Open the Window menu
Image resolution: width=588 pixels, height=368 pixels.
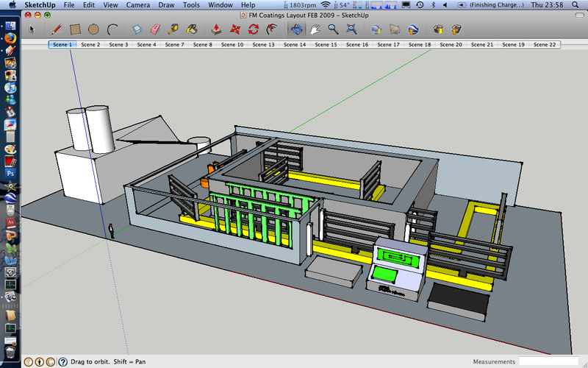pyautogui.click(x=220, y=4)
